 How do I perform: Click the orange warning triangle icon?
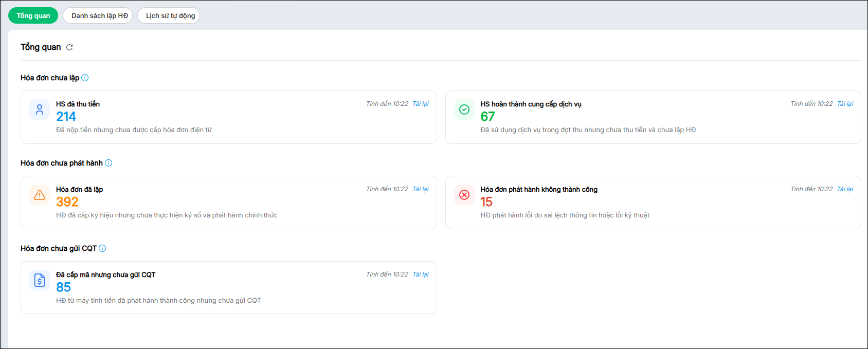[40, 195]
